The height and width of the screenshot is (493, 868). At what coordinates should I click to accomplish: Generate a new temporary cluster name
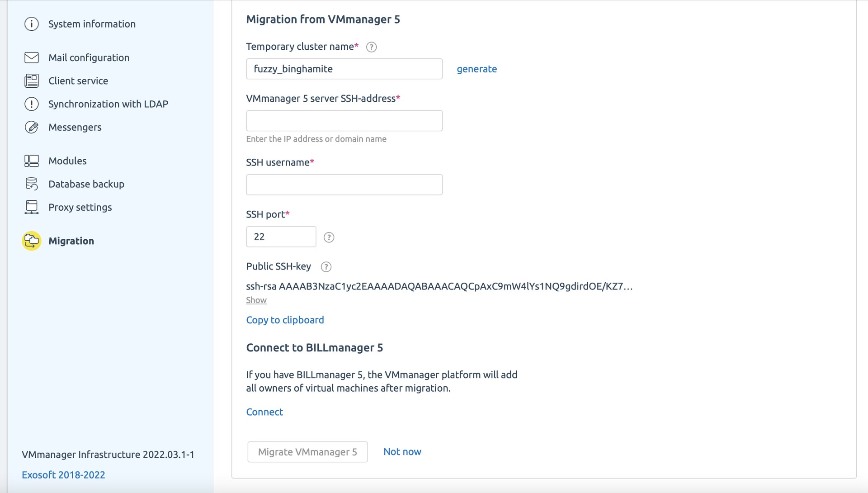476,69
